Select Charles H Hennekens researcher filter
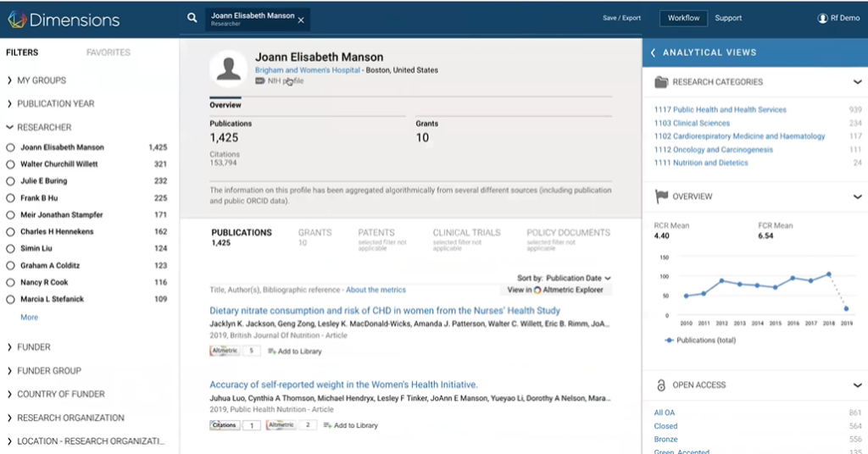The image size is (868, 454). [10, 232]
